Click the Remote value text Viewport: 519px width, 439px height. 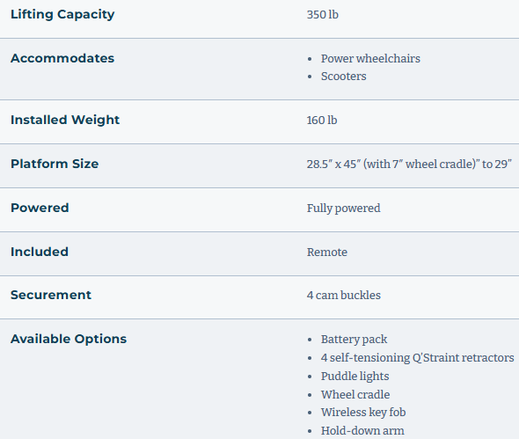click(x=327, y=252)
